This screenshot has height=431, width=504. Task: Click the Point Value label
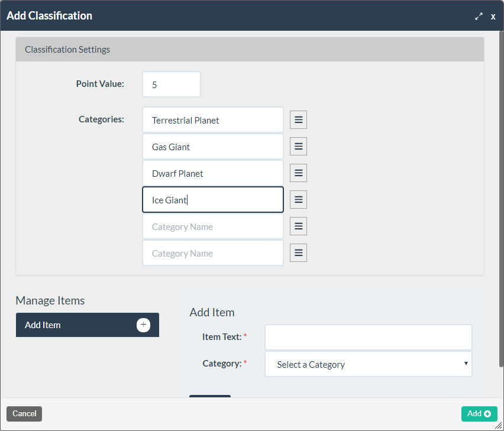click(100, 83)
